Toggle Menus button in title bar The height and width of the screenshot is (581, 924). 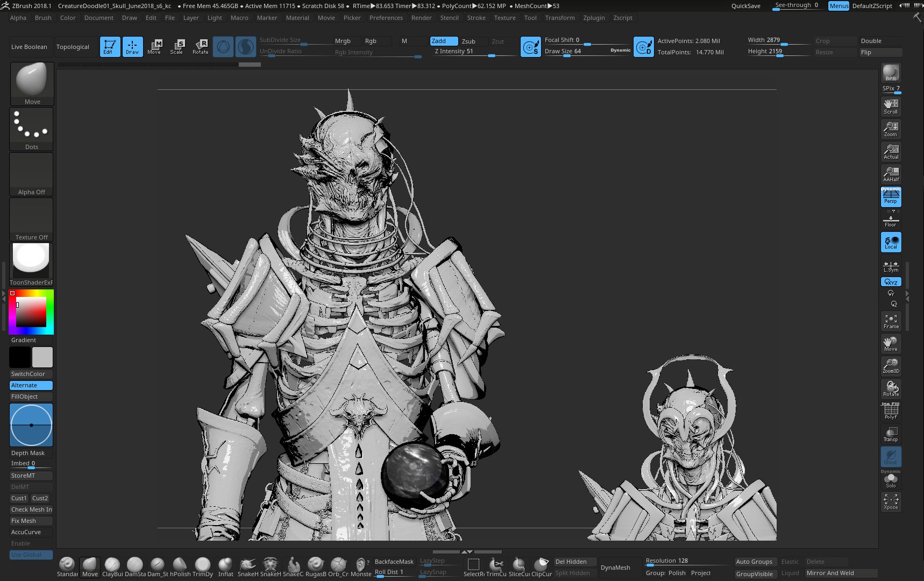[838, 6]
